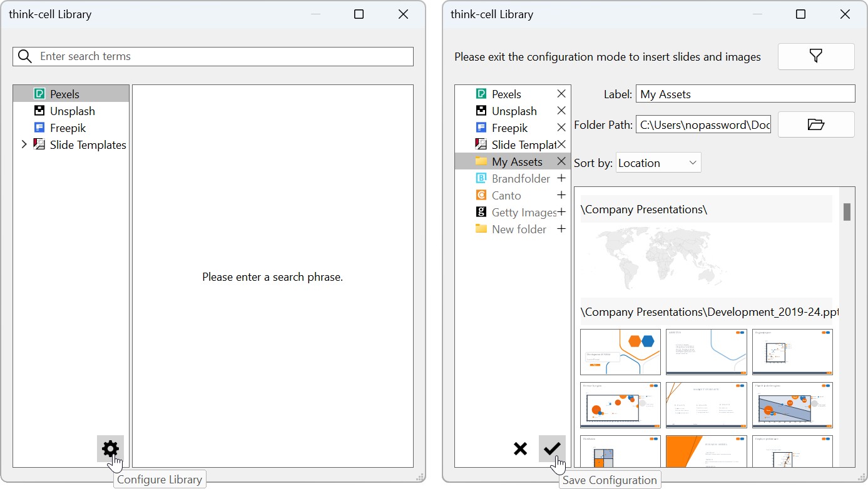Image resolution: width=868 pixels, height=489 pixels.
Task: Remove Slide Templates source via its X
Action: coord(561,144)
